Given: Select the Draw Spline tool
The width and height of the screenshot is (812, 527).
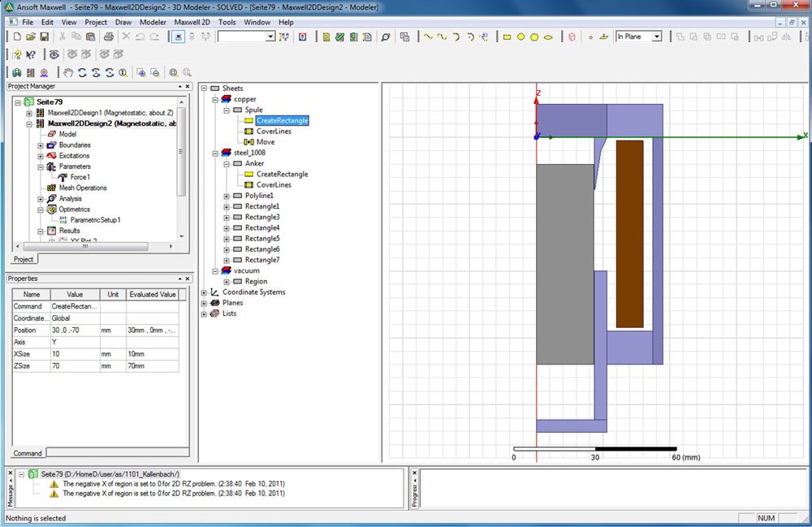Looking at the screenshot, I should click(443, 37).
